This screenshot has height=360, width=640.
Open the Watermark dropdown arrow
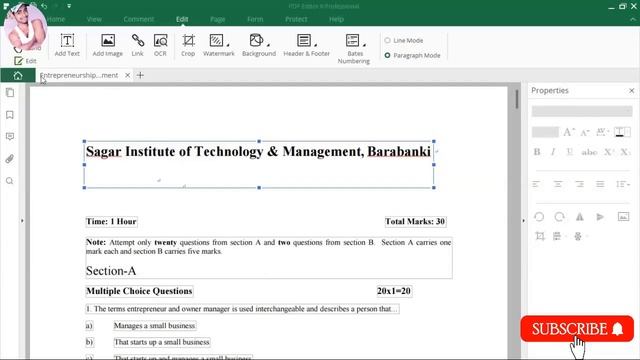click(228, 44)
